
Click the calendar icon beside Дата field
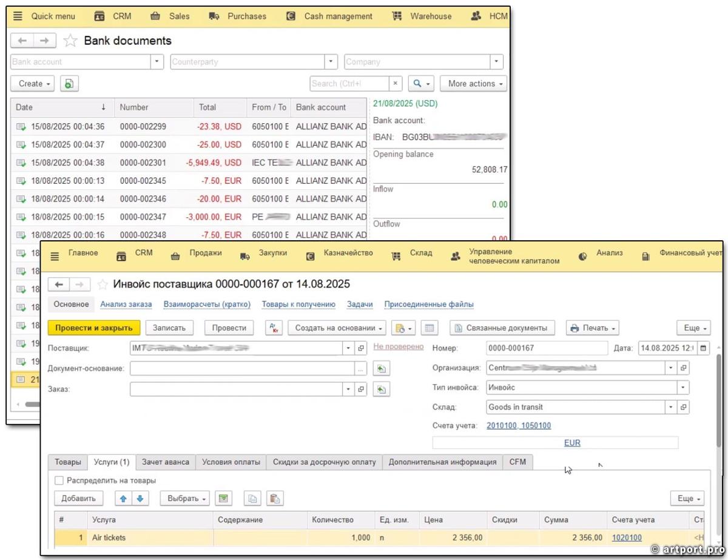click(x=703, y=348)
